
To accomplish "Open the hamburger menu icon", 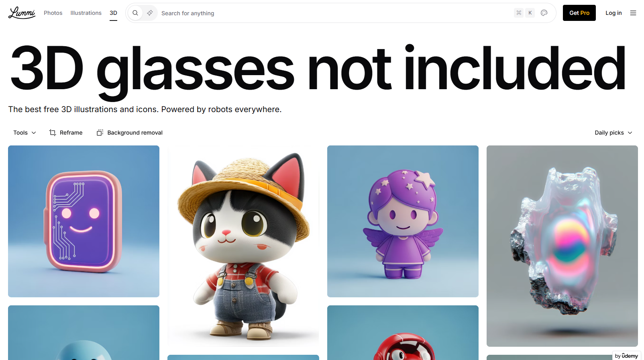I will click(x=633, y=13).
